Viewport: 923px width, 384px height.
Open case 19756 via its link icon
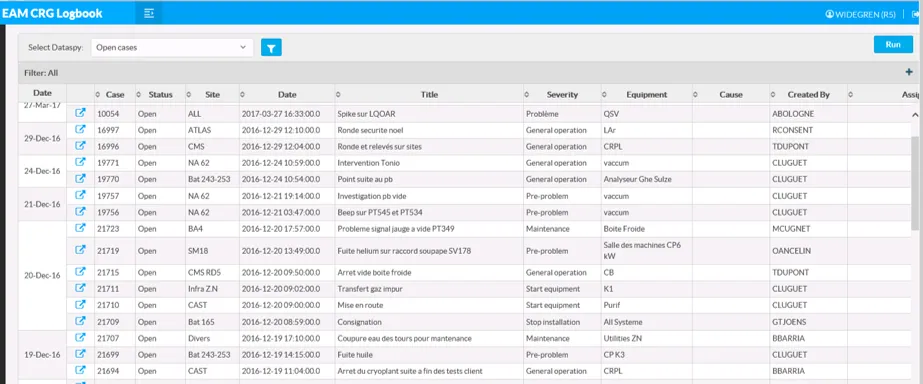(81, 211)
